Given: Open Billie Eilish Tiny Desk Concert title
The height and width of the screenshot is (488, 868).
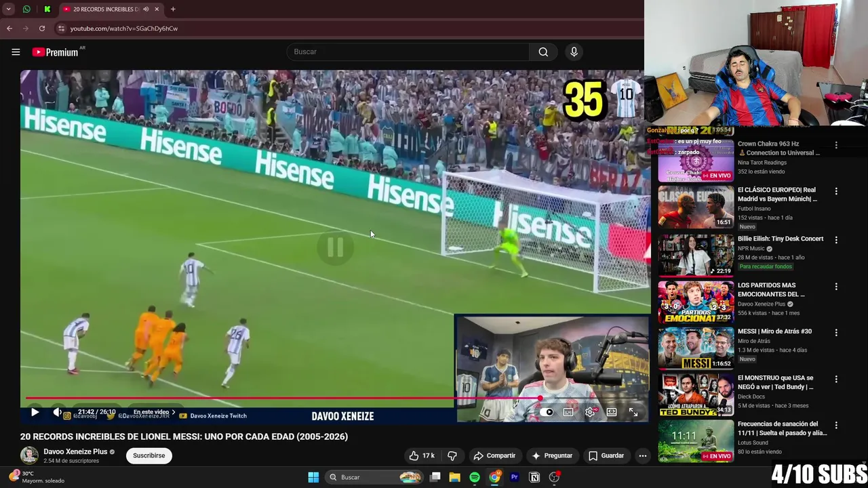Looking at the screenshot, I should (x=781, y=239).
